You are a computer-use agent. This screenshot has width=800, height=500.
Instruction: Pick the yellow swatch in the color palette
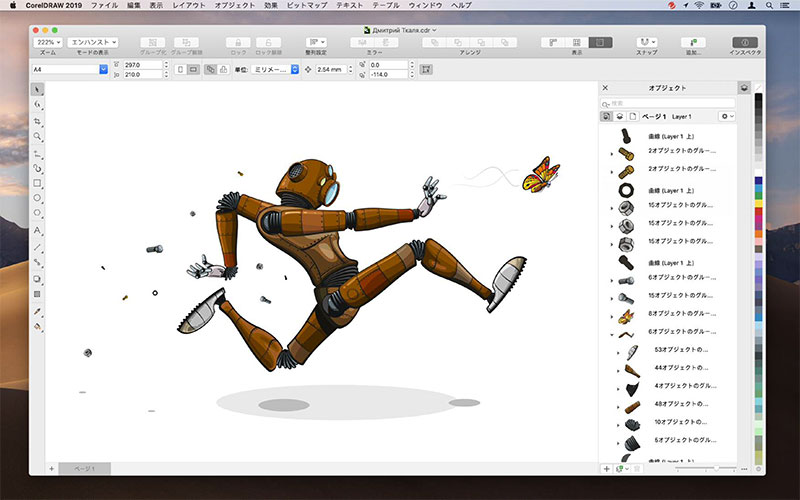pos(759,204)
